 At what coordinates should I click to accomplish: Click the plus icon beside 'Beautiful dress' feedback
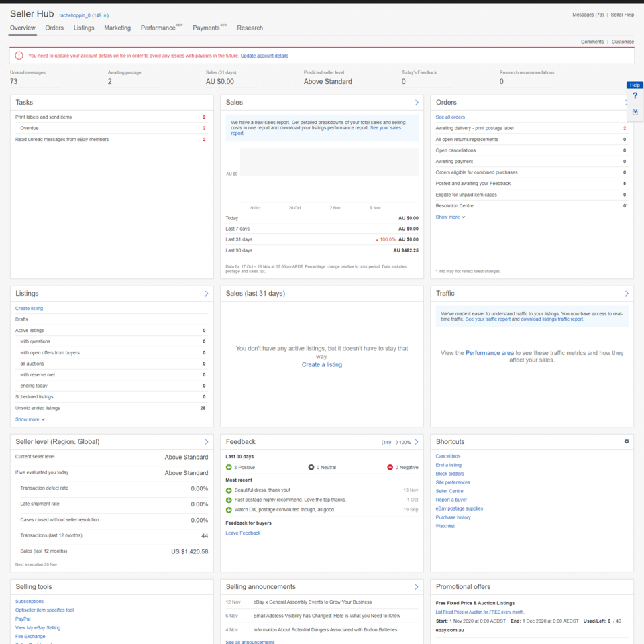[229, 490]
